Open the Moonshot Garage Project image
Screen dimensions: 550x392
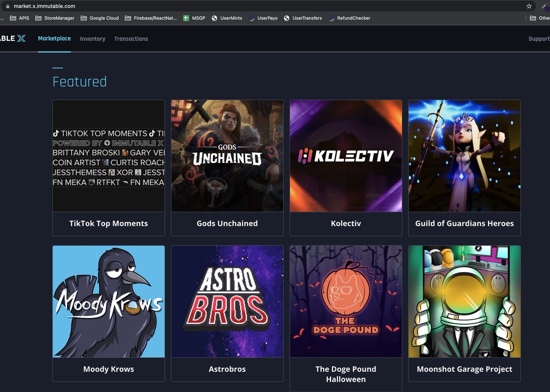[465, 301]
